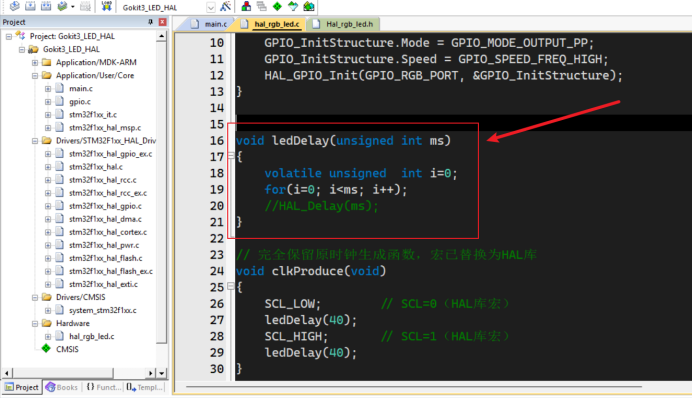Image resolution: width=692 pixels, height=399 pixels.
Task: Open the Pack Installer icon
Action: tap(308, 6)
